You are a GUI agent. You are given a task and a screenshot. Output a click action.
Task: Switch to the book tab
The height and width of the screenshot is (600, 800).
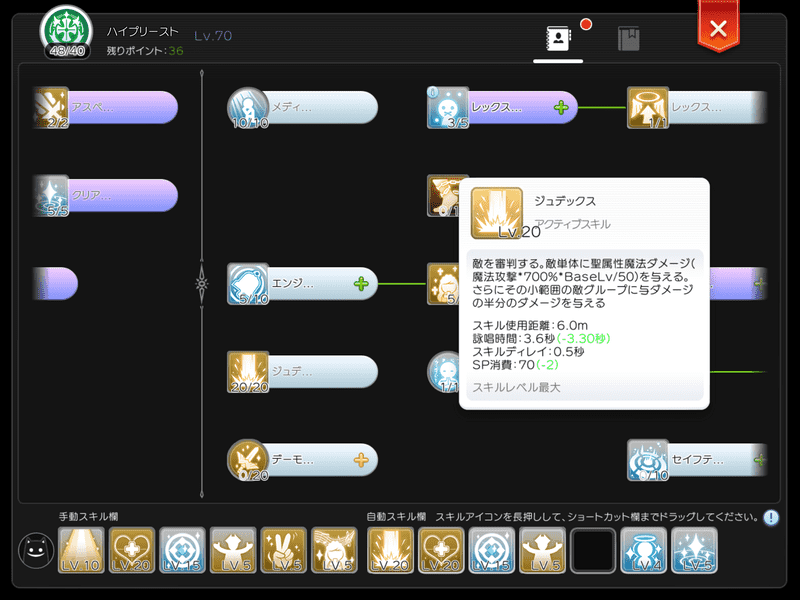(629, 38)
